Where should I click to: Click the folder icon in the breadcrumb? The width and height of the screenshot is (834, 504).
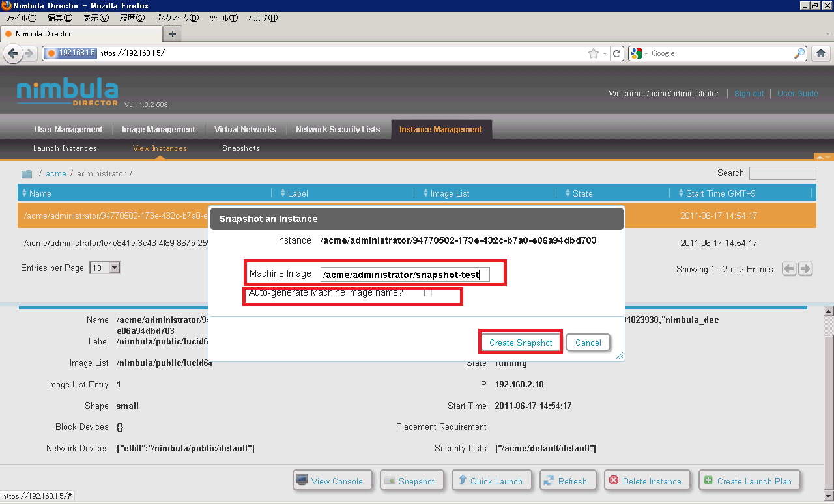[27, 174]
